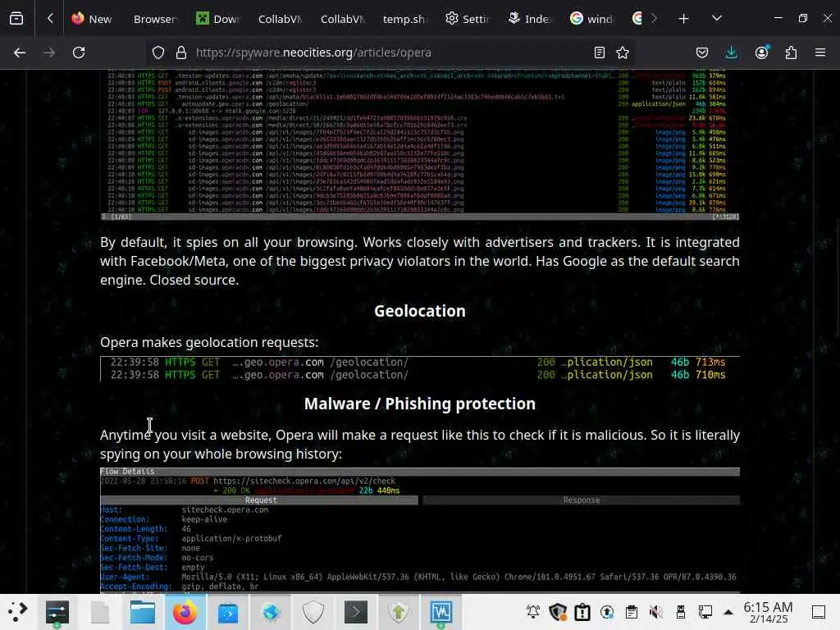Image resolution: width=840 pixels, height=630 pixels.
Task: Click the security shield tray icon
Action: tap(558, 612)
